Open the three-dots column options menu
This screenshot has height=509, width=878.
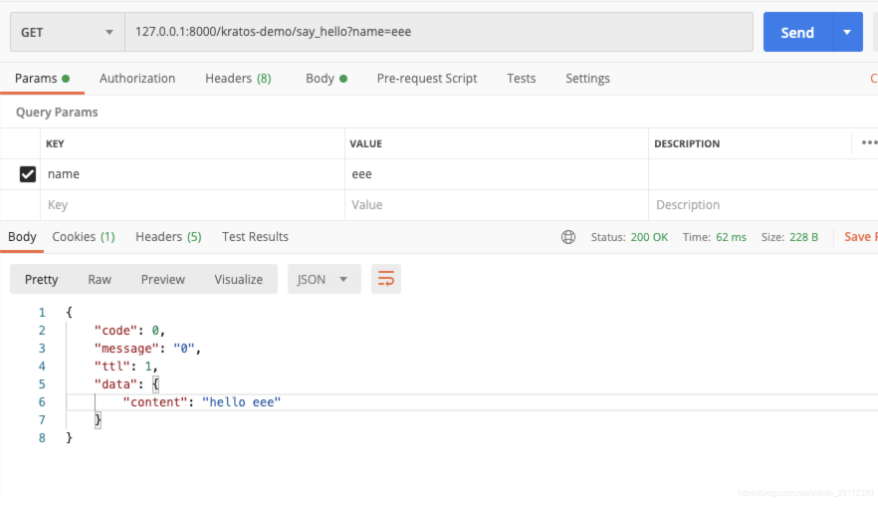click(x=868, y=143)
